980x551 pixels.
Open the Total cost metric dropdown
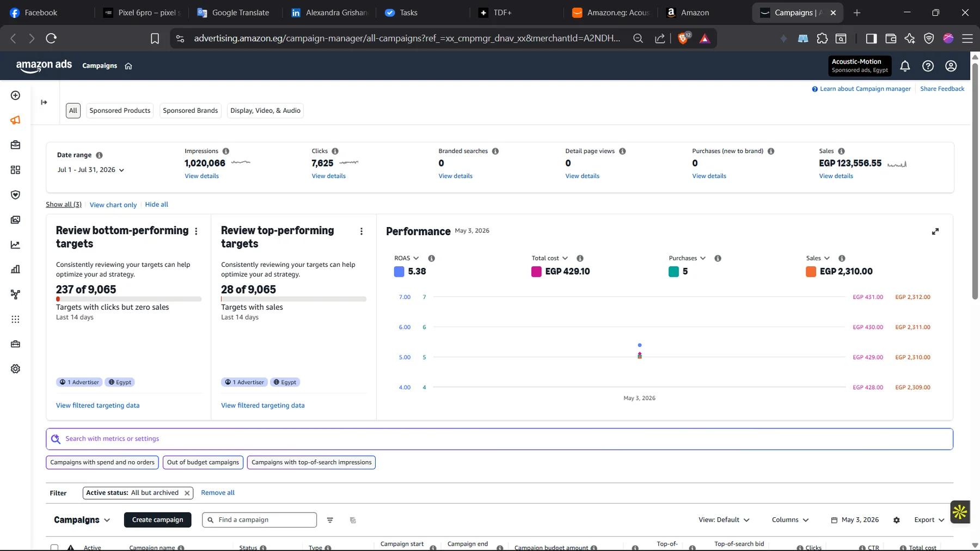tap(550, 258)
